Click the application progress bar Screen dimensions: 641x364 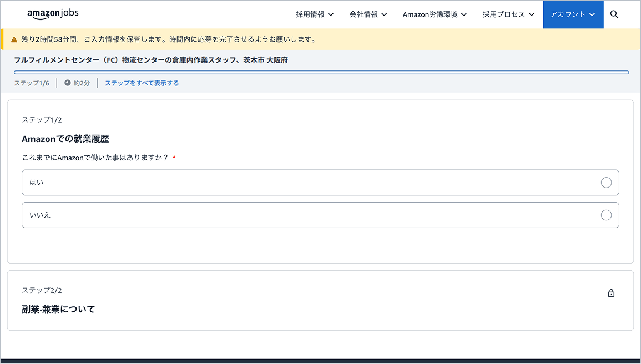tap(321, 72)
